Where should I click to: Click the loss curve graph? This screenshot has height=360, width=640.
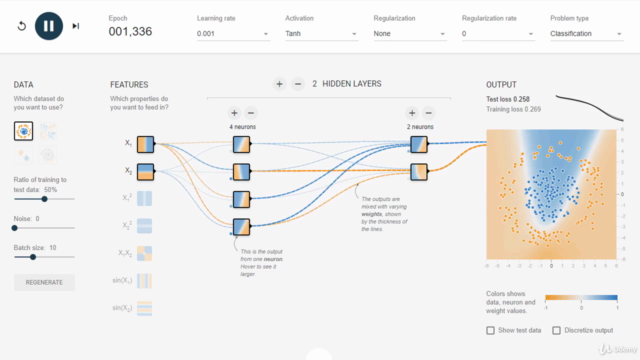(589, 108)
